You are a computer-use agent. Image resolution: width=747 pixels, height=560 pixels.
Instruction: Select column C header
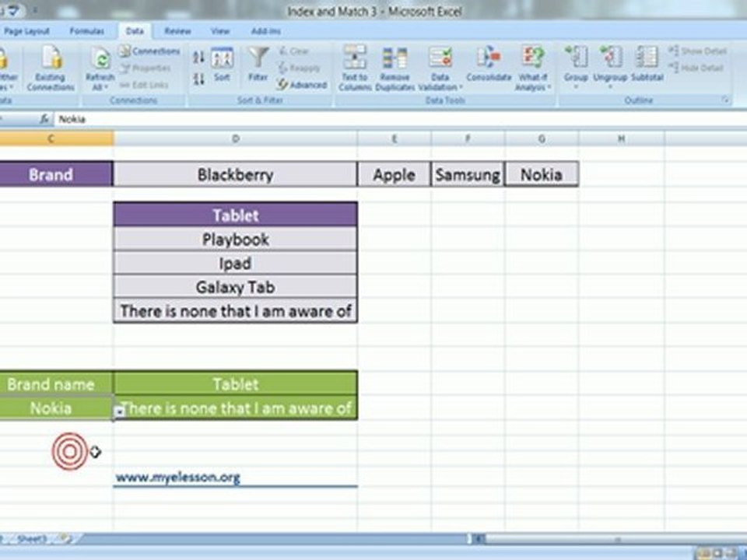56,138
